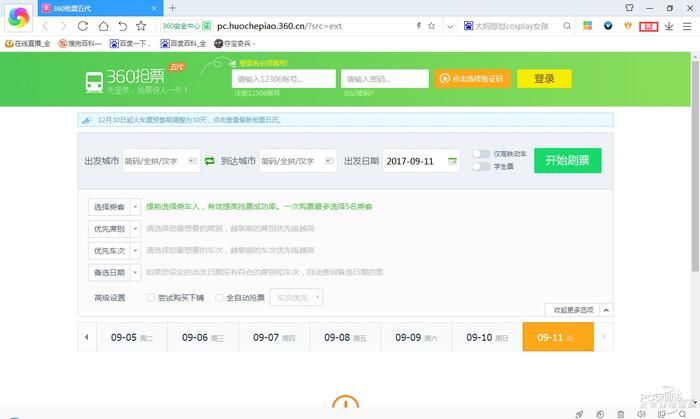Select the 09-05 date tab
Viewport: 700px width, 419px height.
132,337
